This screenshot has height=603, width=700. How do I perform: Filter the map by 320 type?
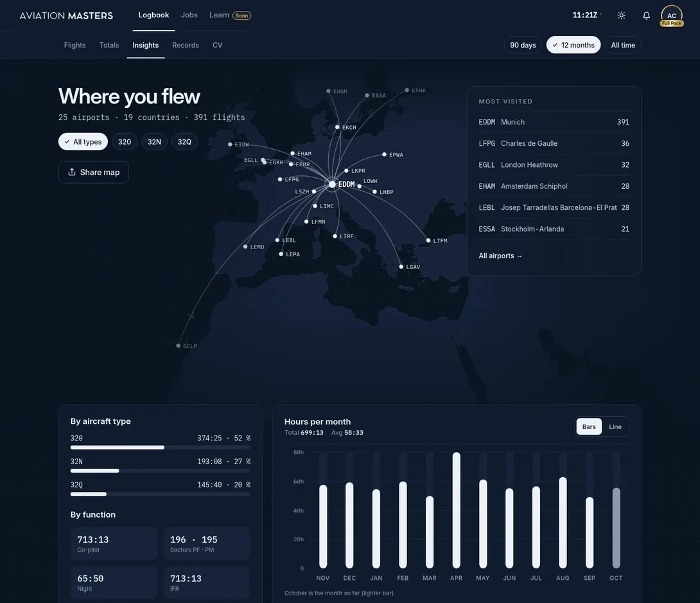click(x=125, y=141)
